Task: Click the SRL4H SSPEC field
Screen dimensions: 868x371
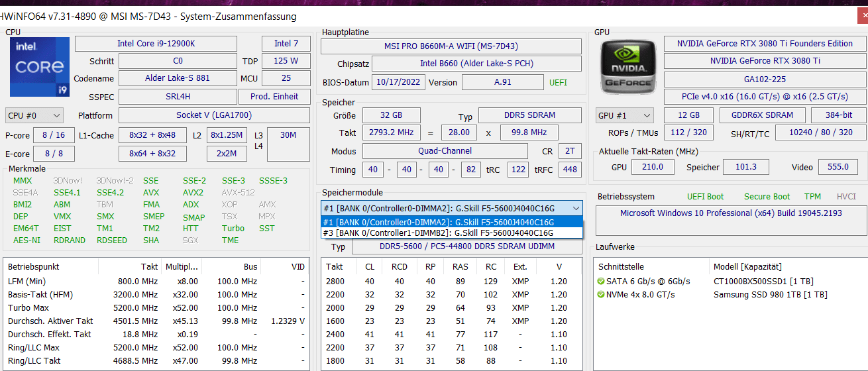Action: click(177, 97)
